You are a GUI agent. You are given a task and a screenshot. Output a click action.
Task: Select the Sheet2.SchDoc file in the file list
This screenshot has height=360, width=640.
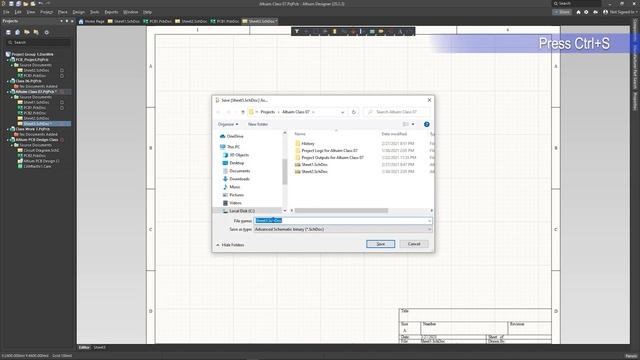point(311,171)
